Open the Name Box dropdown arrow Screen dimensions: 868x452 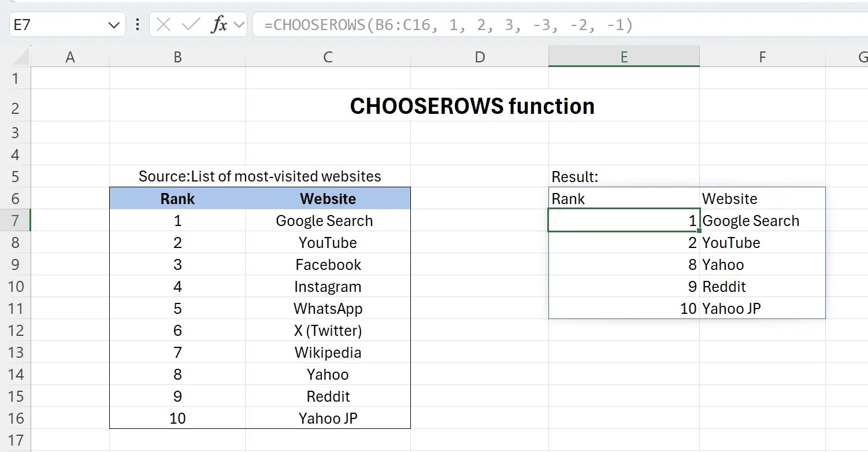click(114, 24)
